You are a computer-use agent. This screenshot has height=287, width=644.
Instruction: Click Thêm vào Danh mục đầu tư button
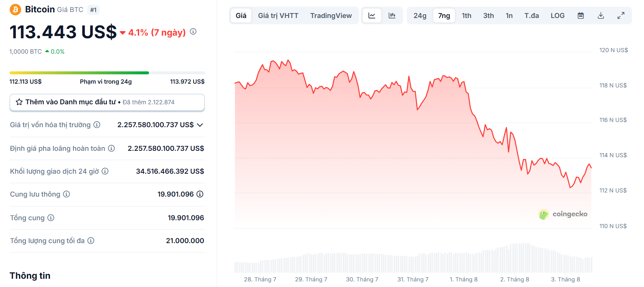tap(107, 102)
